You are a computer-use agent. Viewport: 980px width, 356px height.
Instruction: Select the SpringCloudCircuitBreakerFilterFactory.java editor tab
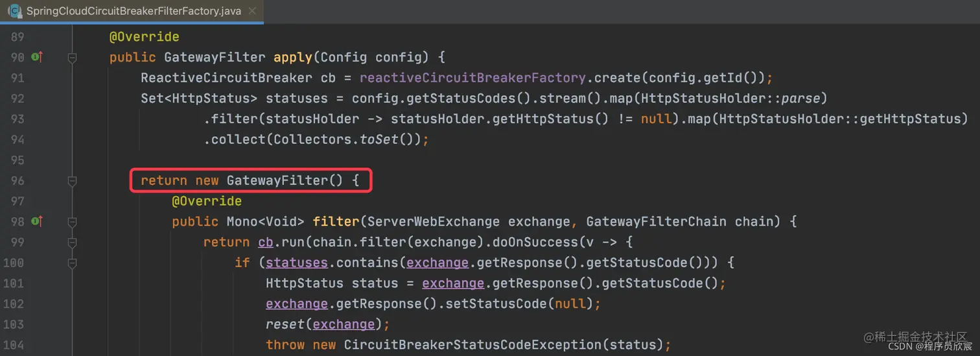click(x=132, y=11)
